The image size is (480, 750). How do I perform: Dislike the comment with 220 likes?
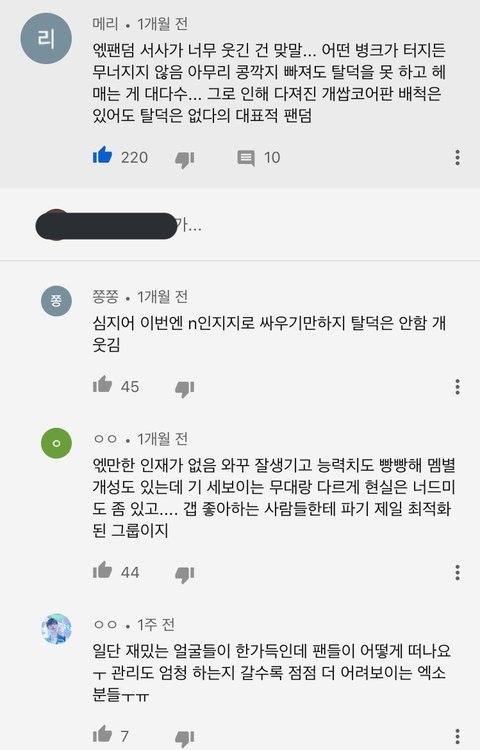tap(185, 159)
